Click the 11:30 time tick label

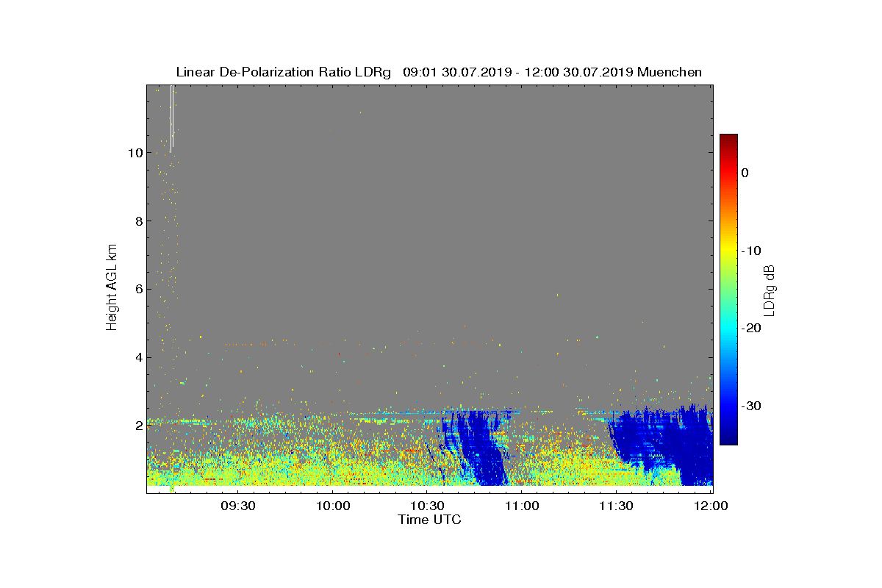[617, 506]
